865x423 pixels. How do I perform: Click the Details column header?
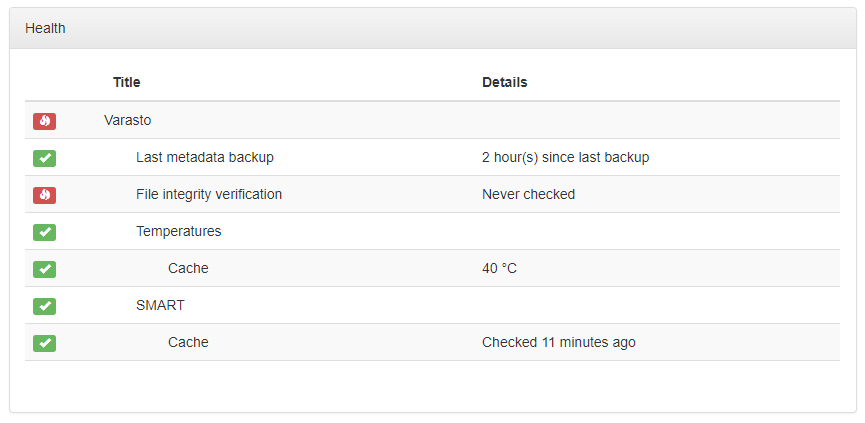tap(505, 82)
